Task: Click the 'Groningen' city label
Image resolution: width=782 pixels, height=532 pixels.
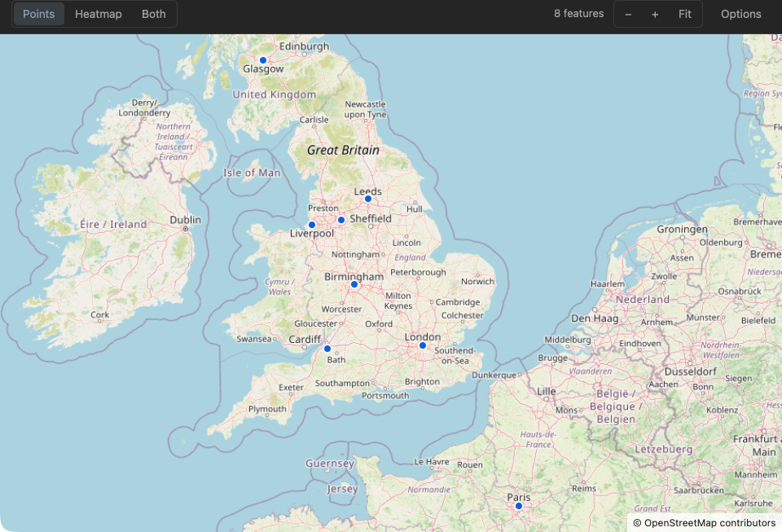Action: pos(683,230)
